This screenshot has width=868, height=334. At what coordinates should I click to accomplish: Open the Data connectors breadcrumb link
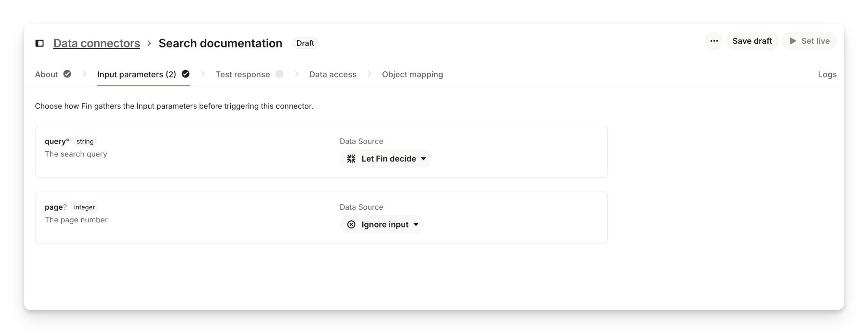click(96, 43)
